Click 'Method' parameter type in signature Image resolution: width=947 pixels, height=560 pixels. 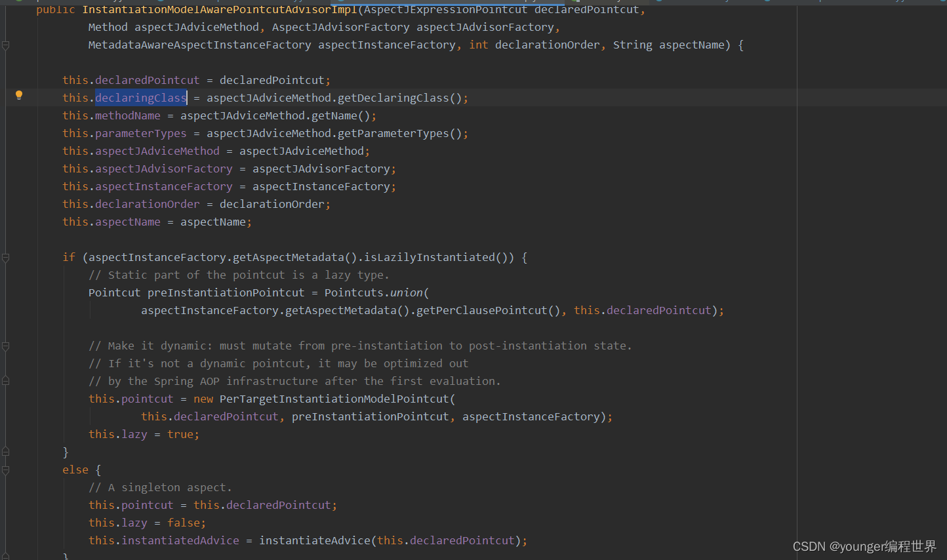[108, 27]
